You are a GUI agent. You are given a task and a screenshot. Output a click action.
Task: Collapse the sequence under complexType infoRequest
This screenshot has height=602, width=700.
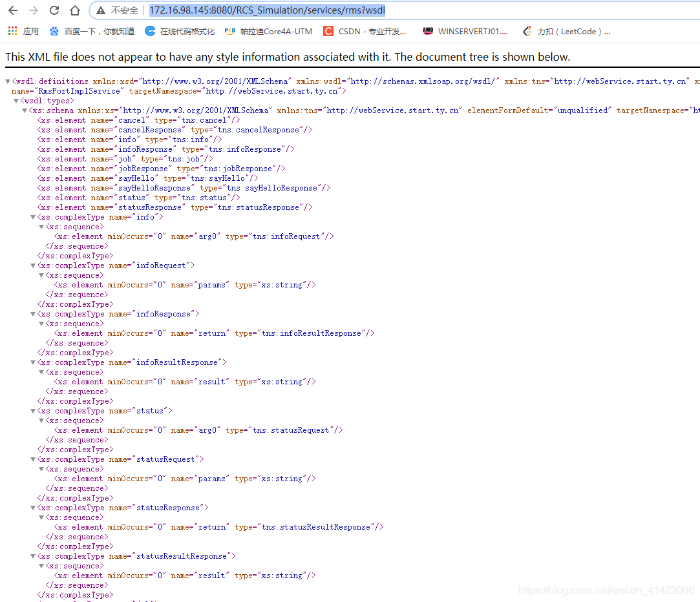tap(41, 275)
